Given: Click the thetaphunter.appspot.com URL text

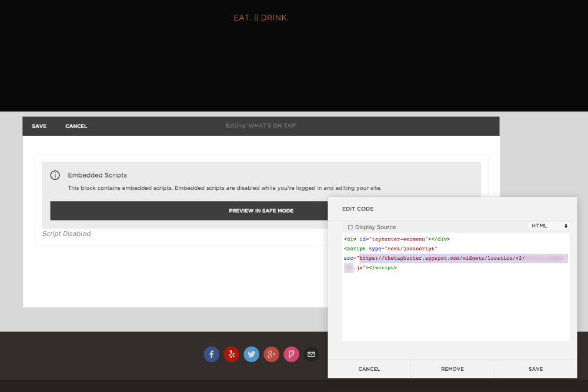Looking at the screenshot, I should (x=442, y=258).
